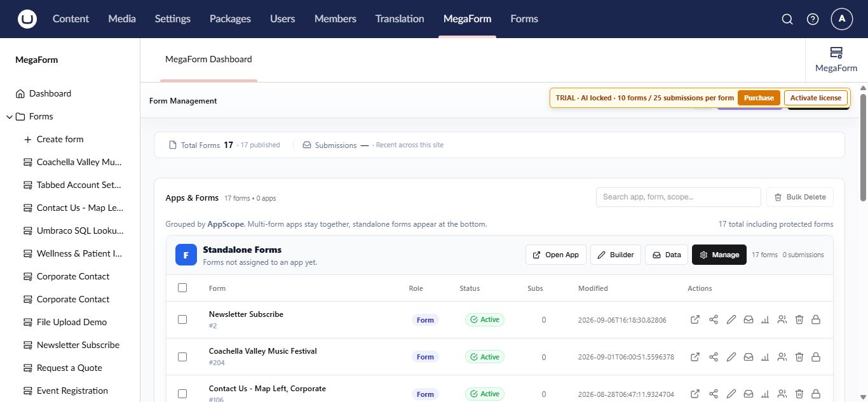This screenshot has width=868, height=402.
Task: Open the user avatar A menu
Action: coord(842,19)
